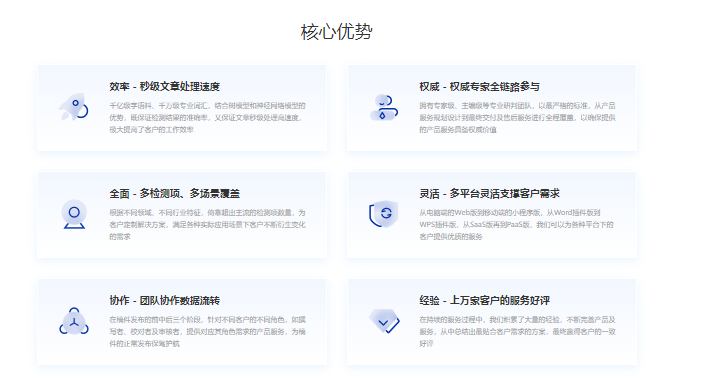Screen dimensions: 718x385
Task: Click the rocket icon in 效率 card
Action: 74,107
